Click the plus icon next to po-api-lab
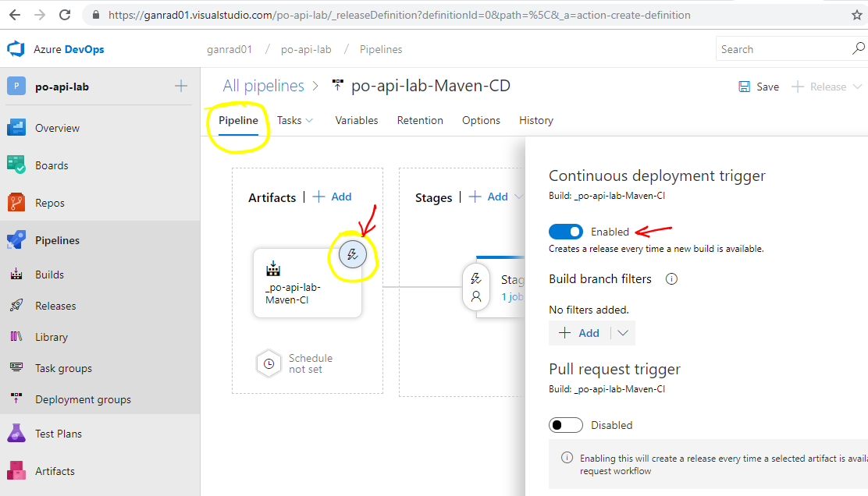 click(x=180, y=87)
